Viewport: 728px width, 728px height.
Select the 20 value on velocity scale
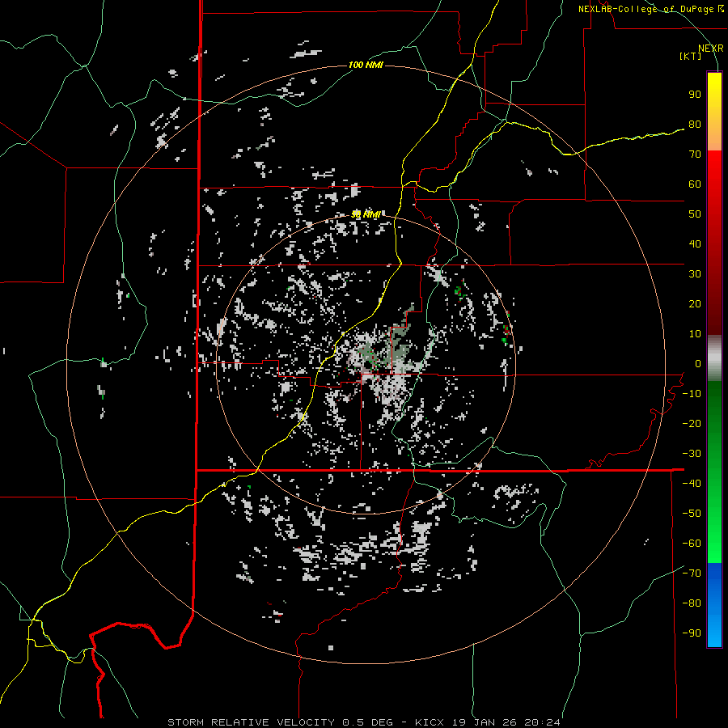695,304
